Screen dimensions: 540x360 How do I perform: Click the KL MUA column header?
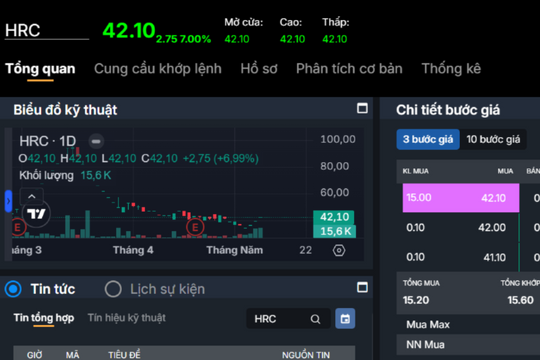(x=416, y=171)
